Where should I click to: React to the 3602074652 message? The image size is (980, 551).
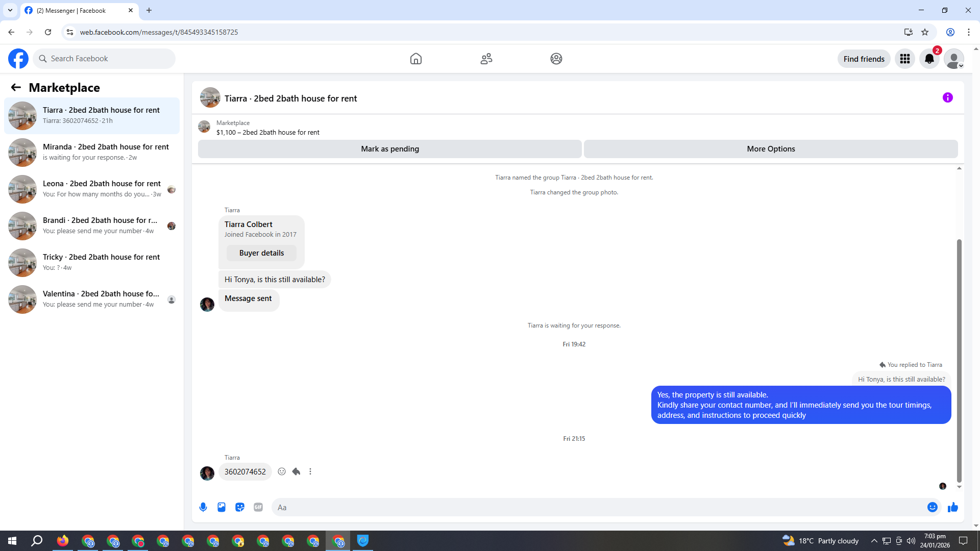click(282, 471)
